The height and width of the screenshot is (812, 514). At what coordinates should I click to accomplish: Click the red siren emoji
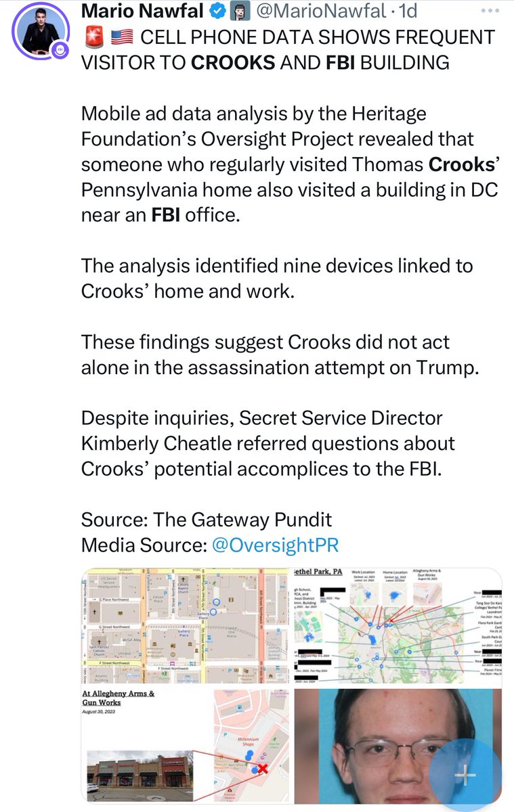[92, 38]
